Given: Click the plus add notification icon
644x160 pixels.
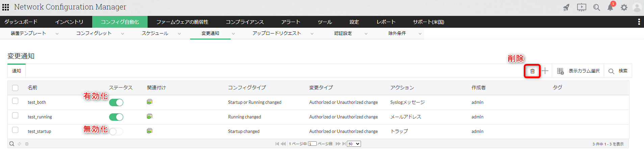Looking at the screenshot, I should 545,71.
